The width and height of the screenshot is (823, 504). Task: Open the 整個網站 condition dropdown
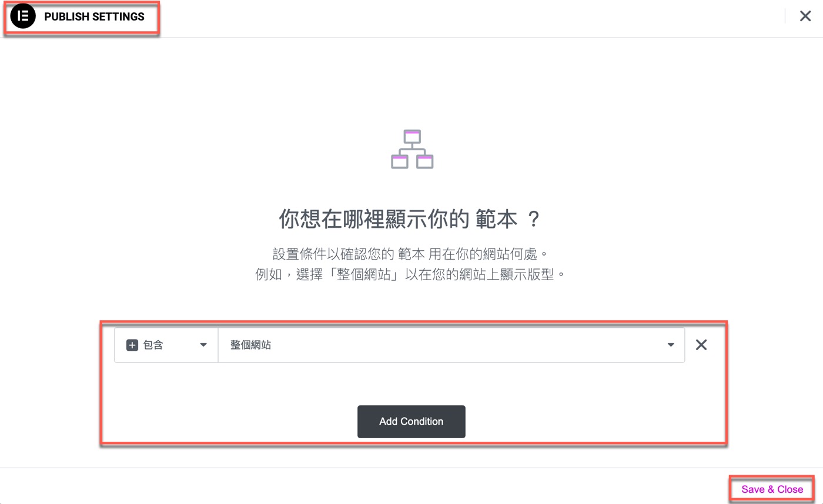point(451,345)
